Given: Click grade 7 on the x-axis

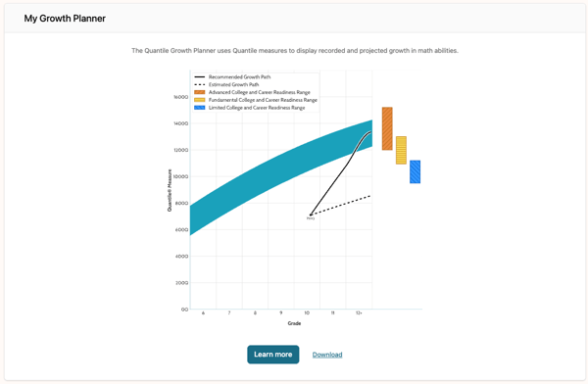Looking at the screenshot, I should pos(229,312).
